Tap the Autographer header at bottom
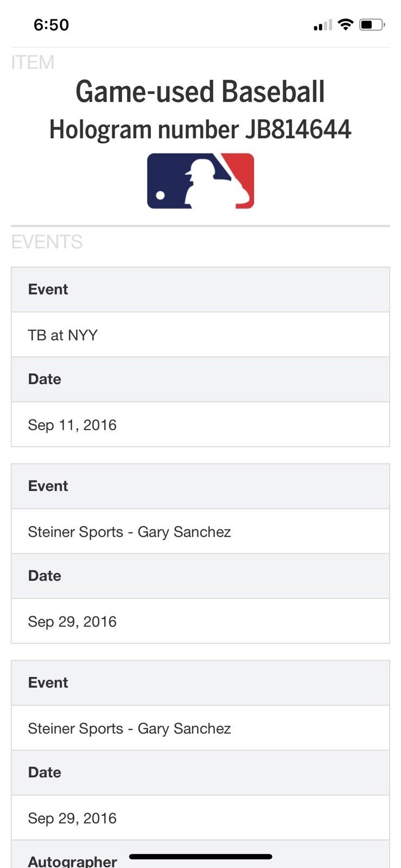The image size is (401, 868). click(x=72, y=860)
